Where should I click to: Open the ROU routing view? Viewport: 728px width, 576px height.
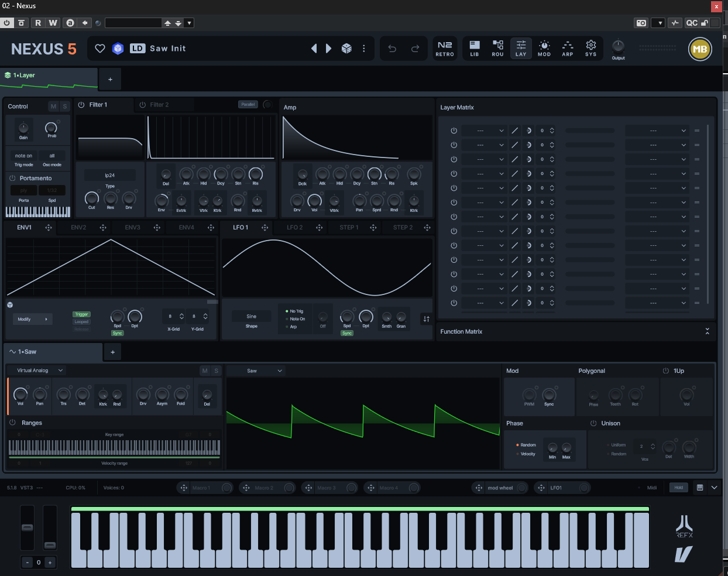click(x=497, y=48)
